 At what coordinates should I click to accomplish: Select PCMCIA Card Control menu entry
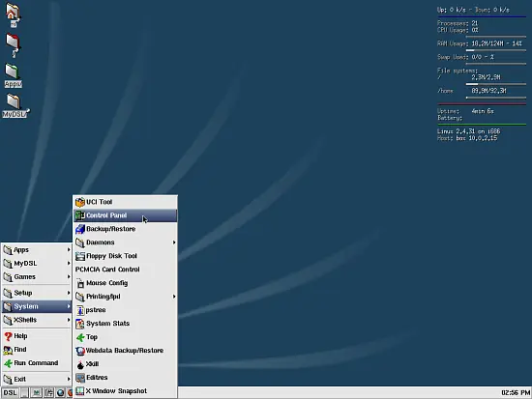tap(125, 270)
